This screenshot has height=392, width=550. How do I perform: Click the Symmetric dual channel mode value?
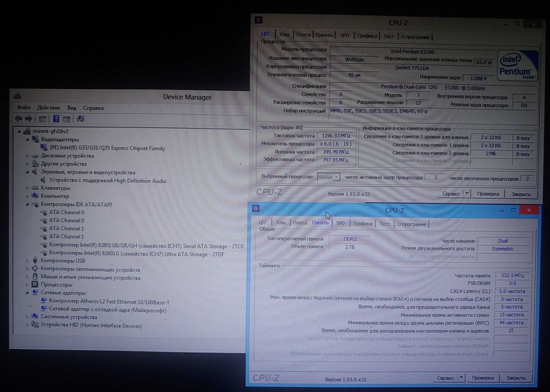pos(502,249)
